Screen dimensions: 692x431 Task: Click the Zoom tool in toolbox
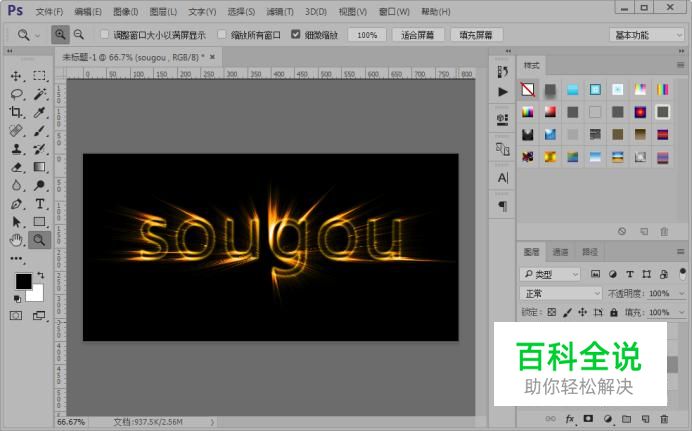(x=39, y=240)
